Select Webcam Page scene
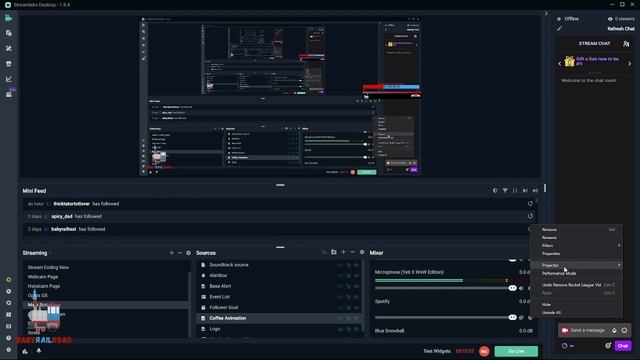 pos(43,277)
